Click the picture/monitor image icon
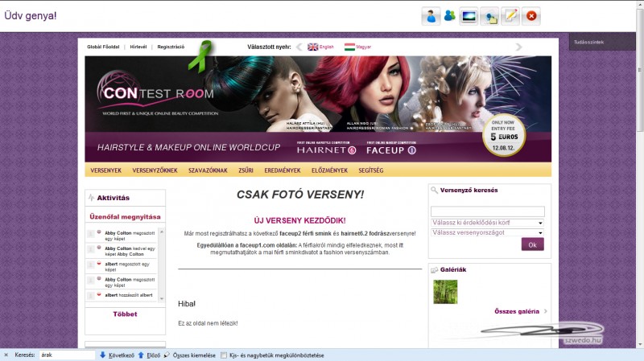The image size is (644, 361). [469, 16]
